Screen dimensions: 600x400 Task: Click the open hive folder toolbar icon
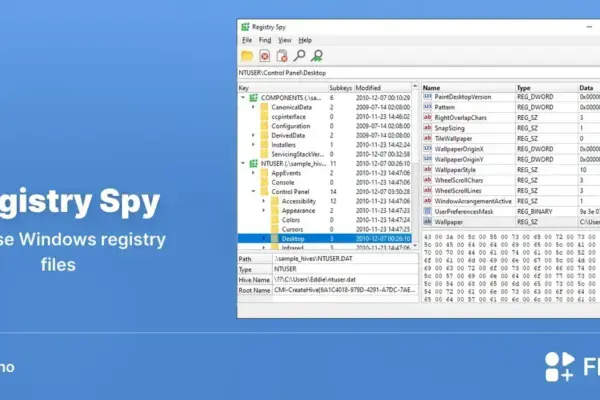point(247,56)
